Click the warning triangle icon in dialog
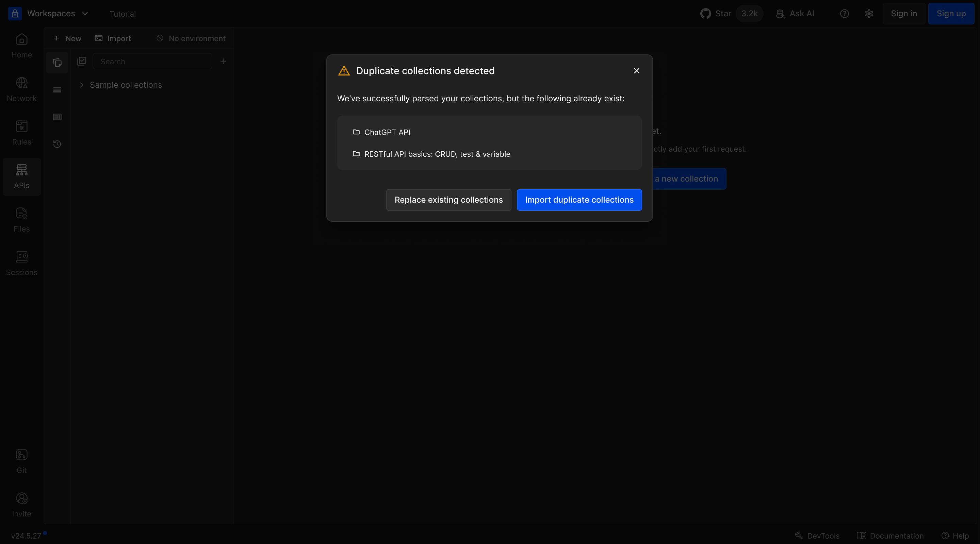 click(344, 71)
